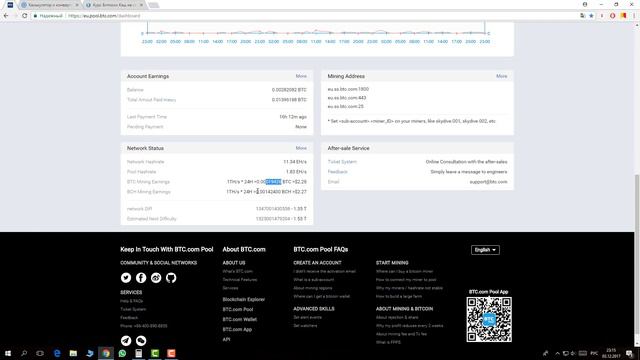This screenshot has width=640, height=360.
Task: Click the system clock in the tray
Action: [x=611, y=353]
